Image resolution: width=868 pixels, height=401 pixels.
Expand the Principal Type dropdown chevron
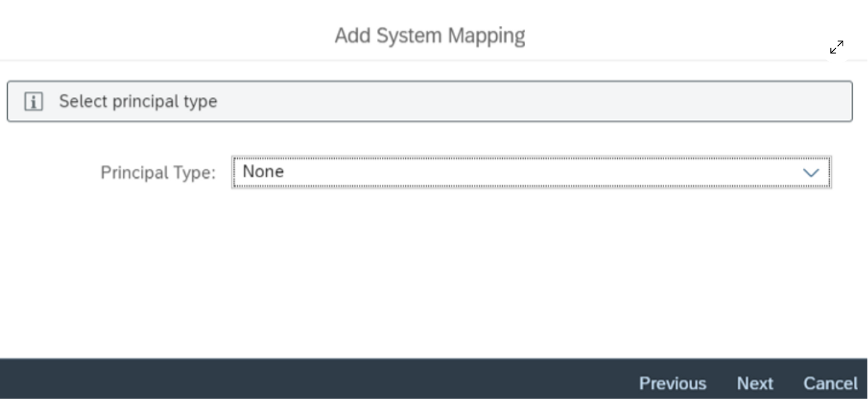coord(810,172)
